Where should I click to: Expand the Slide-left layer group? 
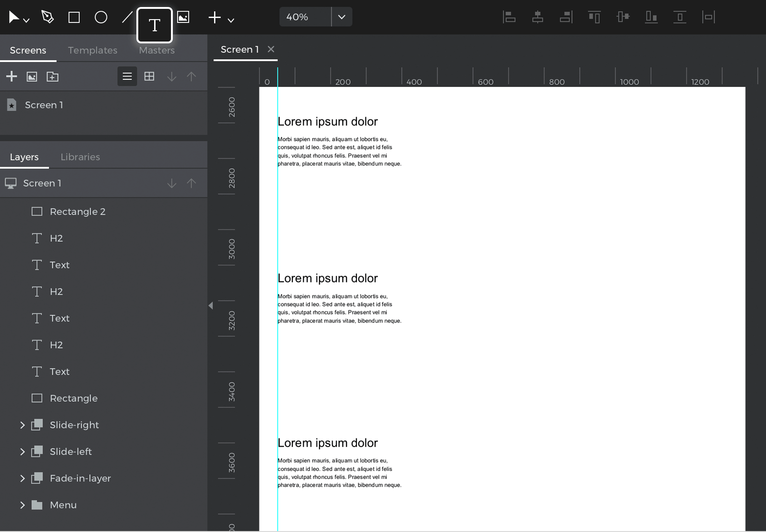click(22, 452)
